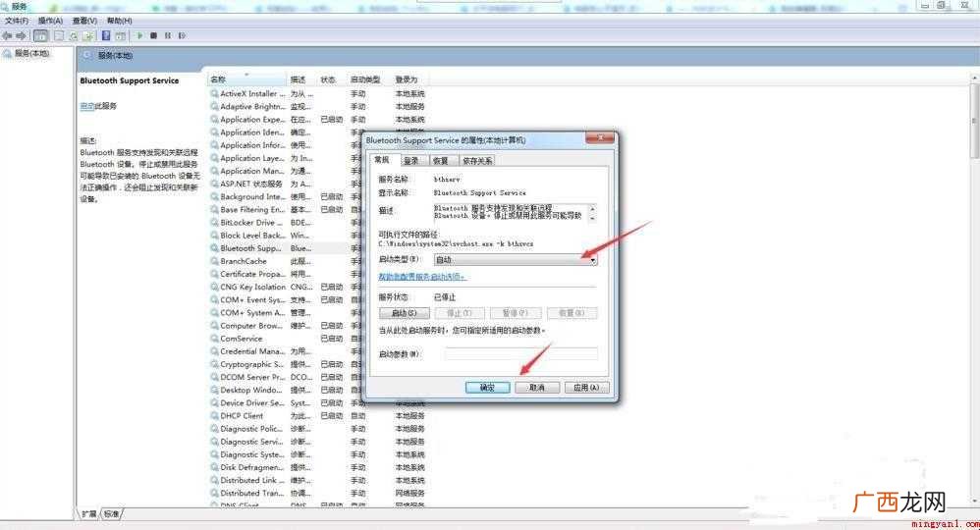Toggle the show/hide console tree toolbar icon
The height and width of the screenshot is (530, 980).
[x=40, y=35]
